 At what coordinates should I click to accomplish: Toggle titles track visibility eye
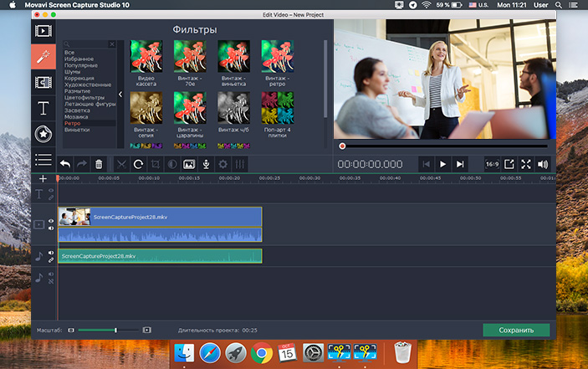51,191
